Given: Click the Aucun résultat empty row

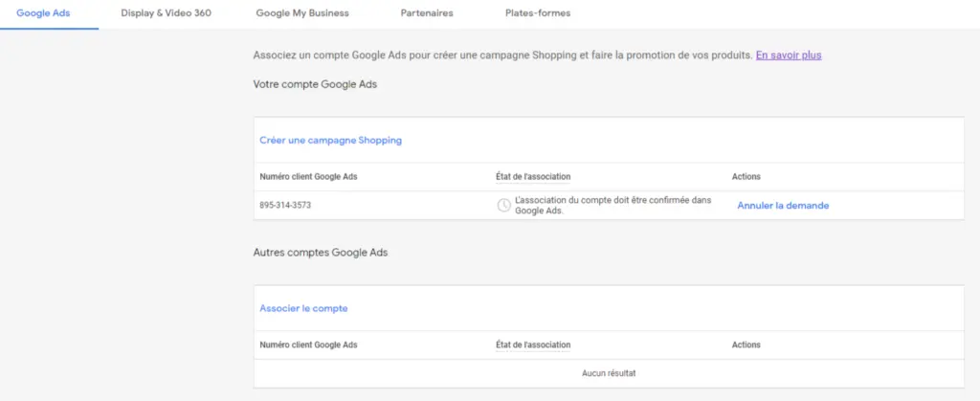Looking at the screenshot, I should (609, 373).
